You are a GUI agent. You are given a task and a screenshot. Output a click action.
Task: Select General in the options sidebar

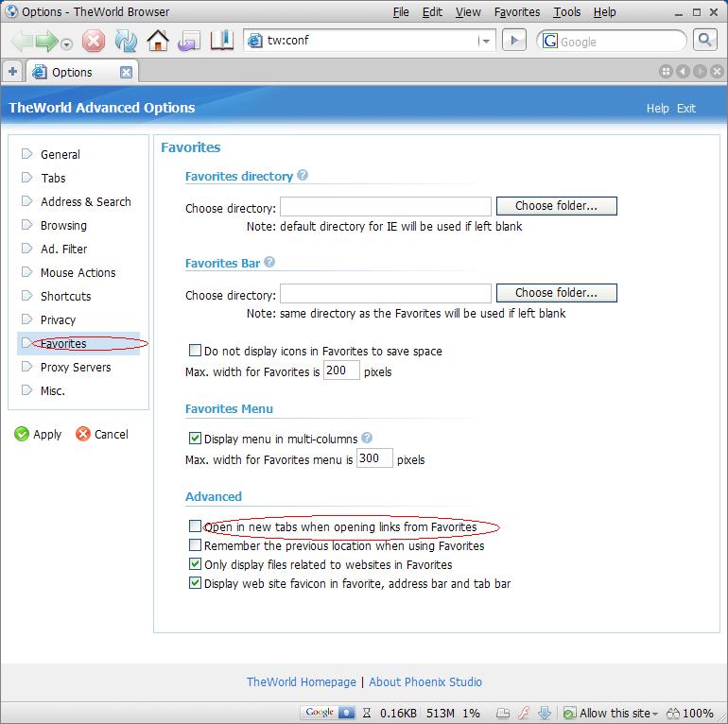[60, 155]
